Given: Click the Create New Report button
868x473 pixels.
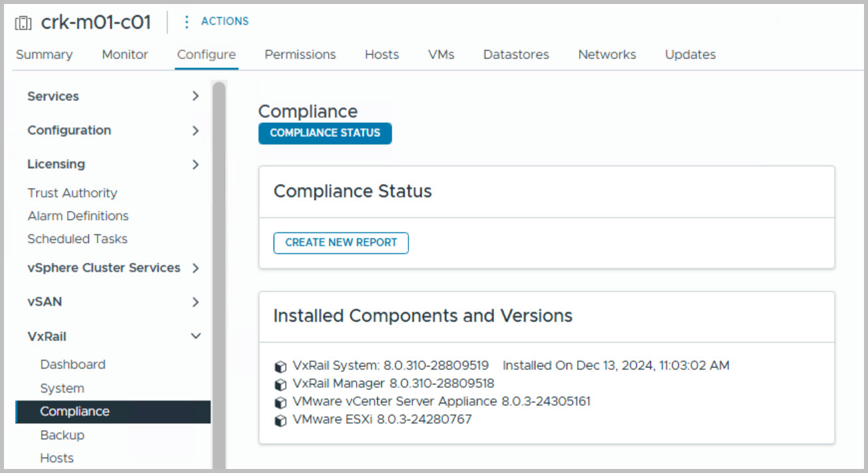Looking at the screenshot, I should (341, 242).
